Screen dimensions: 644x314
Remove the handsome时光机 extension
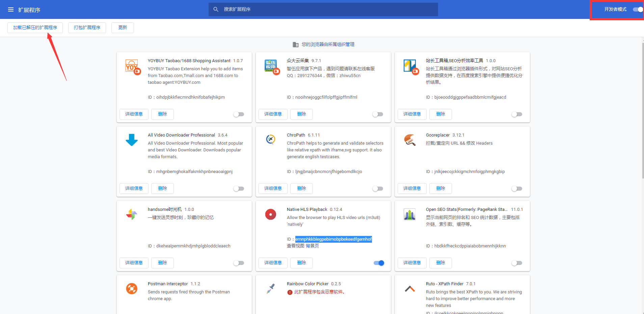coord(162,263)
